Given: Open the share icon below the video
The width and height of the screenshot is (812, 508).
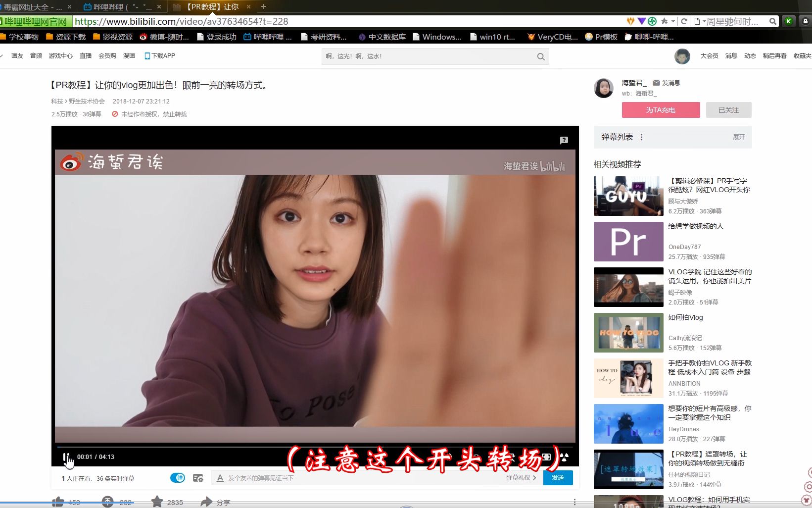Looking at the screenshot, I should tap(207, 502).
